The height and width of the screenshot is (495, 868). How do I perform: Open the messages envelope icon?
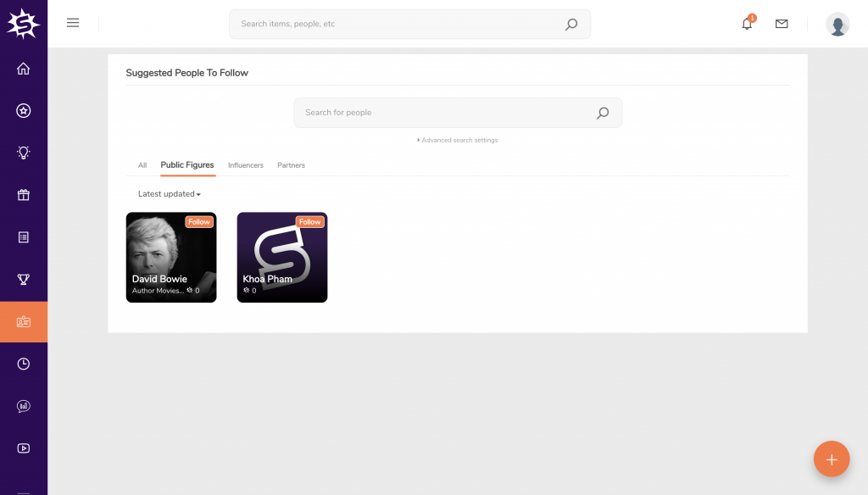click(x=782, y=24)
